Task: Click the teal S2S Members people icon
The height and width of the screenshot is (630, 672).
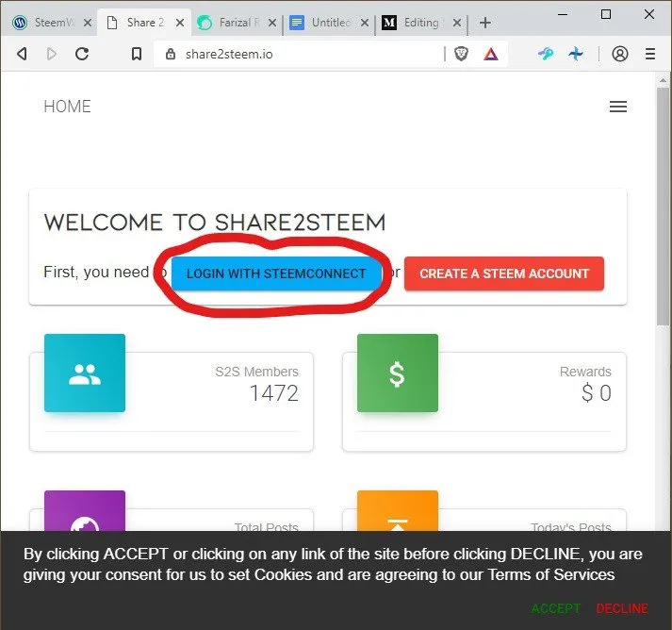Action: (x=85, y=373)
